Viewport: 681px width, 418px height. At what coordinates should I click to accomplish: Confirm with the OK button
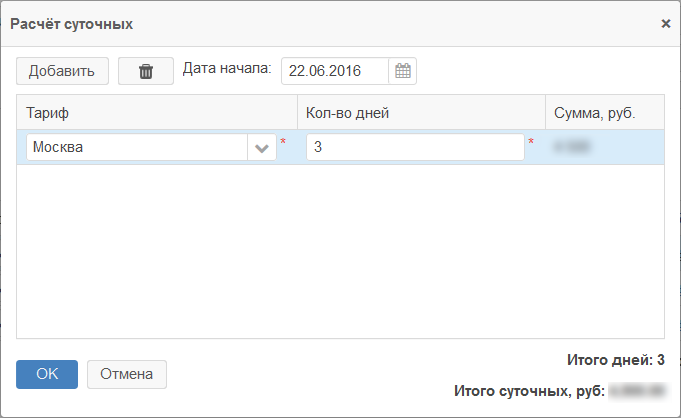pos(47,374)
